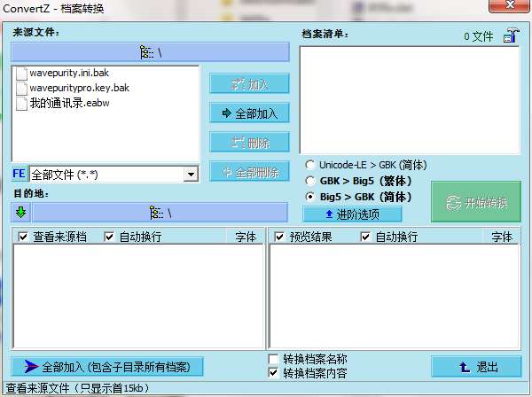
Task: Click 全部加入 (包含子目录所有档案) button
Action: pos(107,367)
